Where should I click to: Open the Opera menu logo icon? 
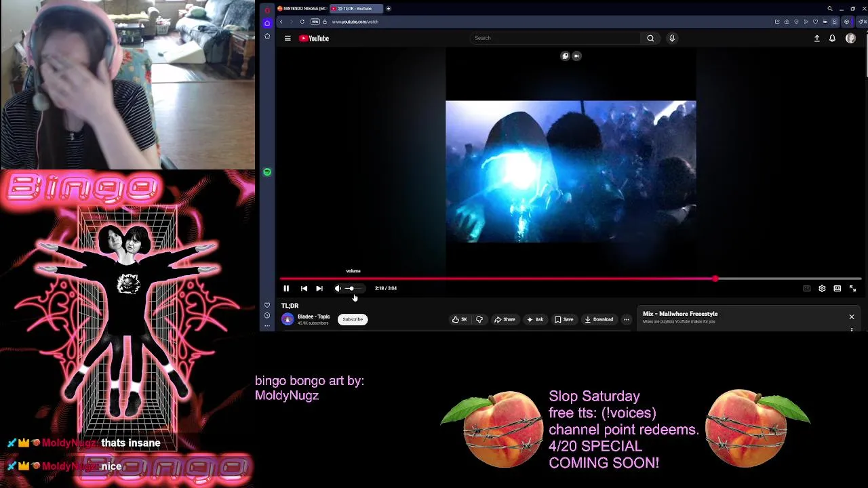[267, 9]
